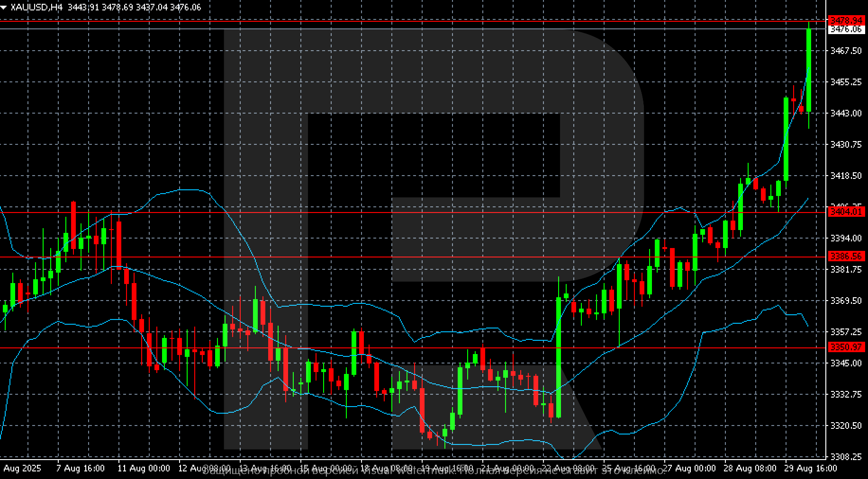868x479 pixels.
Task: Select the red 3404.01 level label
Action: [x=846, y=212]
